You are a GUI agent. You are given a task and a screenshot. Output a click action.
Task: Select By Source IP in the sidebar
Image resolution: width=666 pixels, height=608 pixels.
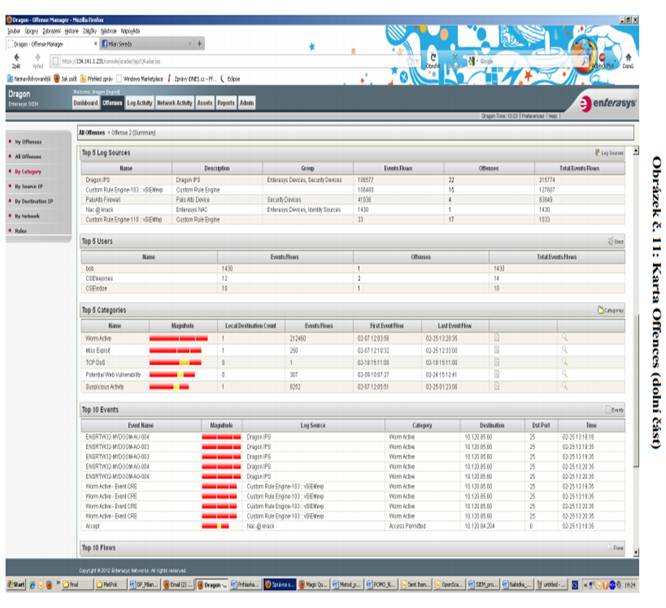[x=29, y=187]
